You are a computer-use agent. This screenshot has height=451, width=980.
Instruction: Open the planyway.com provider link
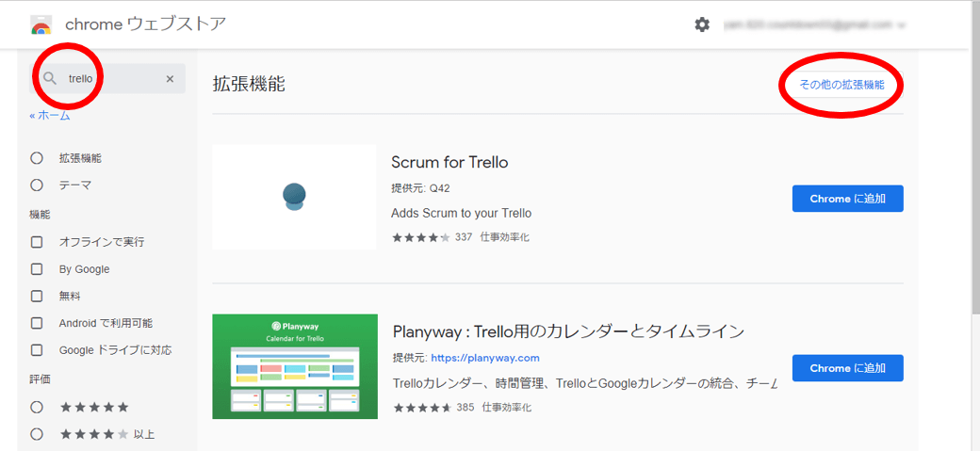[484, 358]
